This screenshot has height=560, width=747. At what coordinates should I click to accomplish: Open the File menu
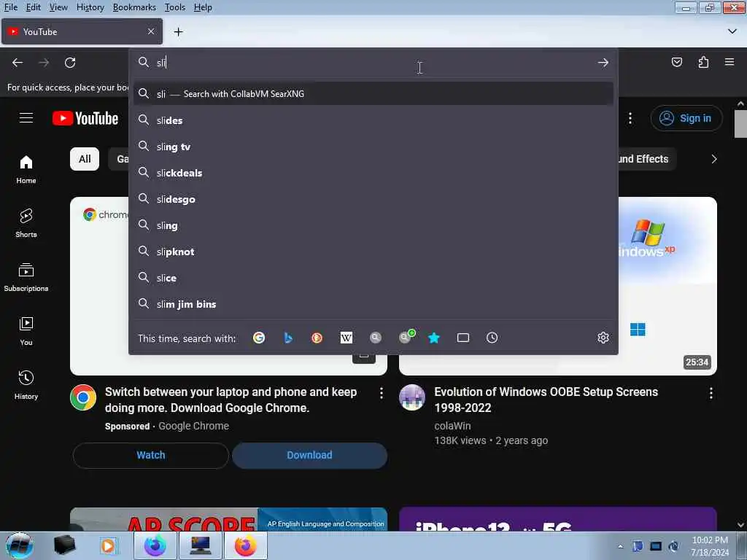(10, 7)
